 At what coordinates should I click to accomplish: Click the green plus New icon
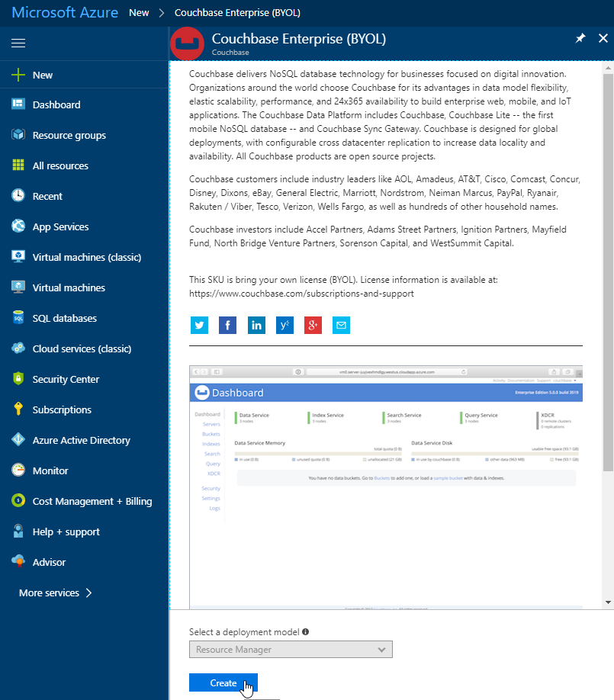click(x=18, y=75)
